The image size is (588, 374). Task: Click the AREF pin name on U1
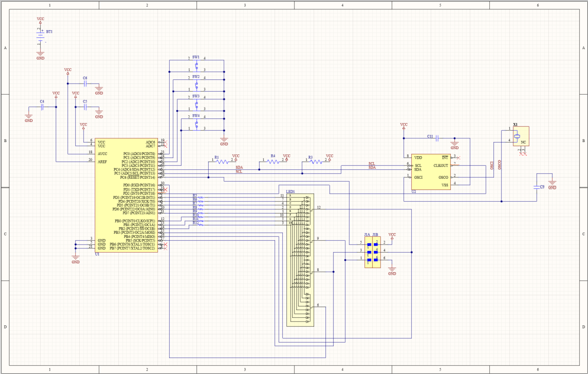pos(102,162)
